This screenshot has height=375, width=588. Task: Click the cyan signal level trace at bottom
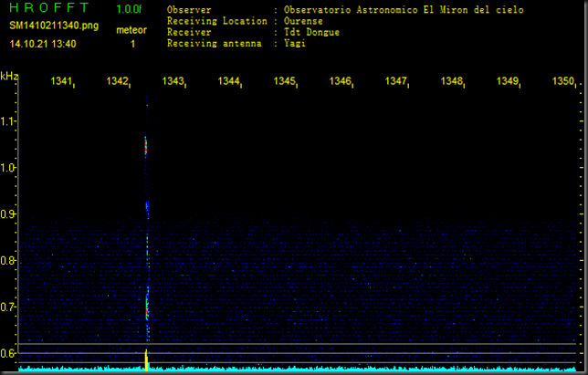[x=297, y=369]
